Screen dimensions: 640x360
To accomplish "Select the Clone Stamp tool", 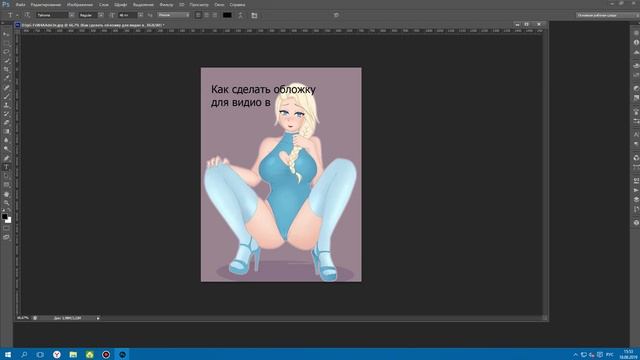I will [x=6, y=105].
